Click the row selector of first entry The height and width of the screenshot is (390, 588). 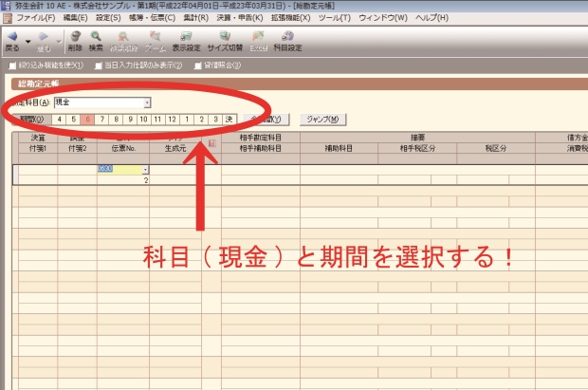click(x=15, y=175)
